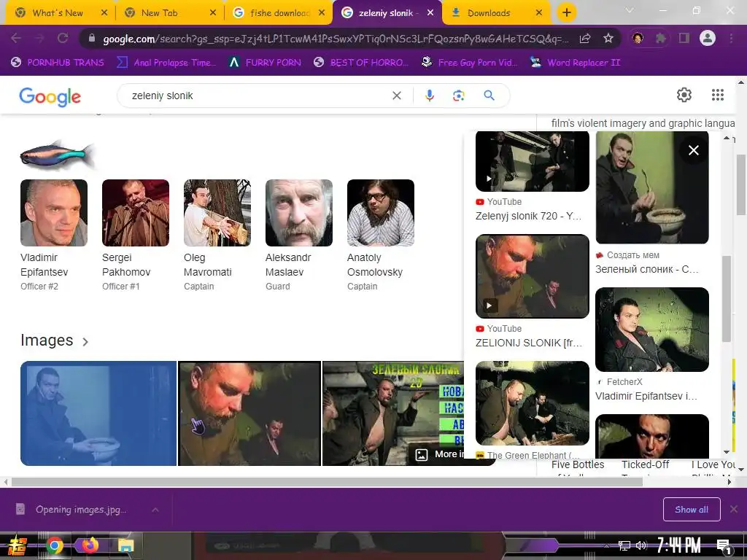Click the share page icon in the address bar

(x=585, y=39)
